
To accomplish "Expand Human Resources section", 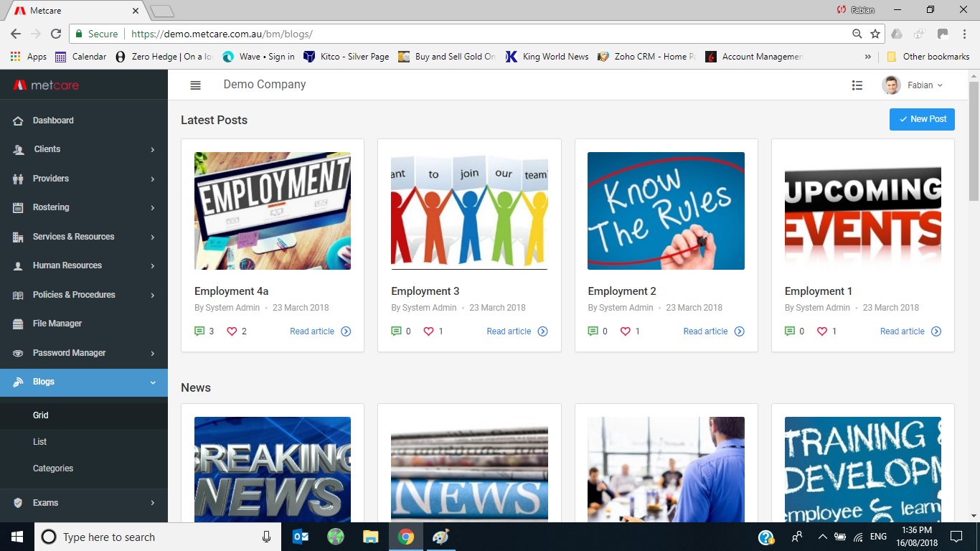I will pyautogui.click(x=84, y=265).
